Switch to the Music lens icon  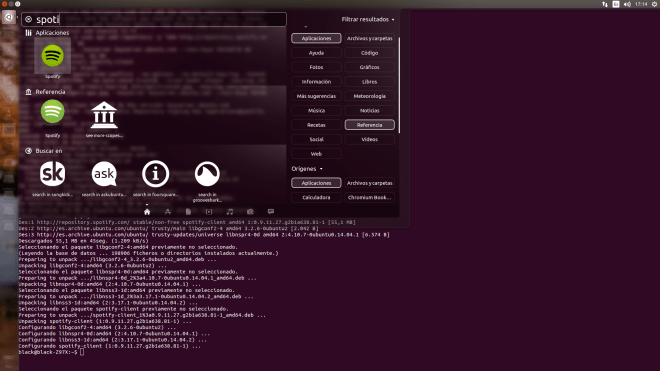point(229,211)
